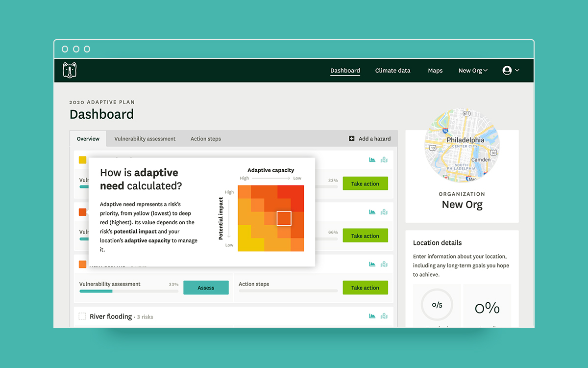Click the dashed square icon next to River flooding
588x368 pixels.
[81, 316]
